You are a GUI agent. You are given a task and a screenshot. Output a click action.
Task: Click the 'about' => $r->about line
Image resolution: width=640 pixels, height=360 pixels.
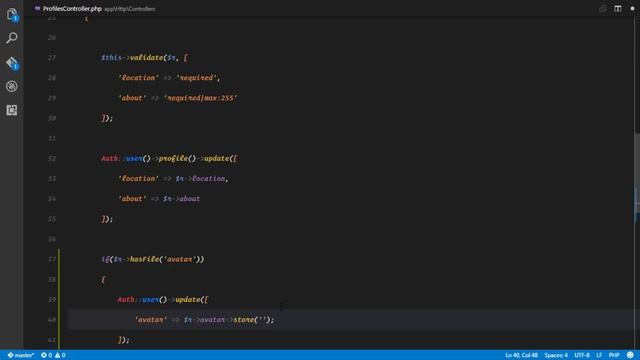coord(159,199)
